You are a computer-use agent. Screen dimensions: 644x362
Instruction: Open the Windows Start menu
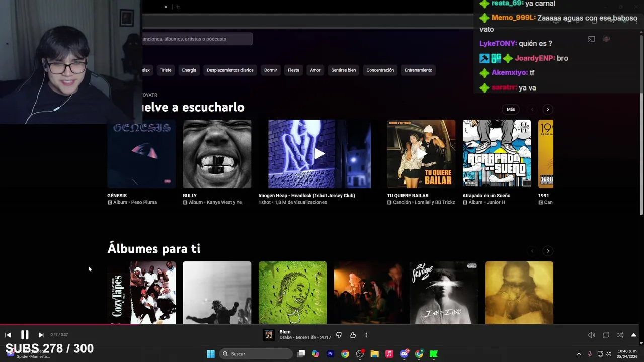coord(211,354)
